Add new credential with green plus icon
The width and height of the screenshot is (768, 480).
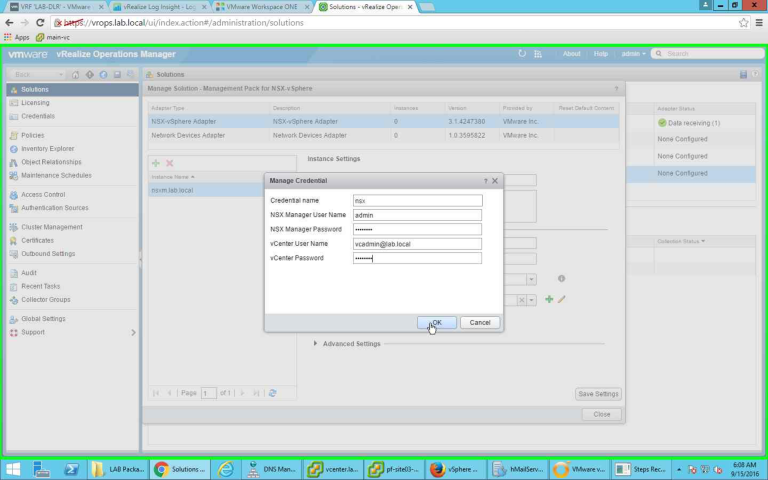coord(549,299)
